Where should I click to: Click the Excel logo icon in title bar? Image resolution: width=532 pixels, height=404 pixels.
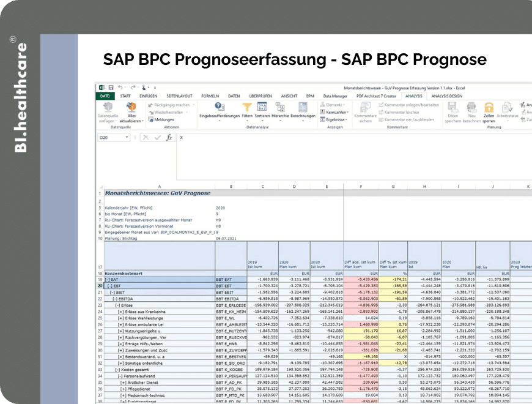(x=102, y=88)
